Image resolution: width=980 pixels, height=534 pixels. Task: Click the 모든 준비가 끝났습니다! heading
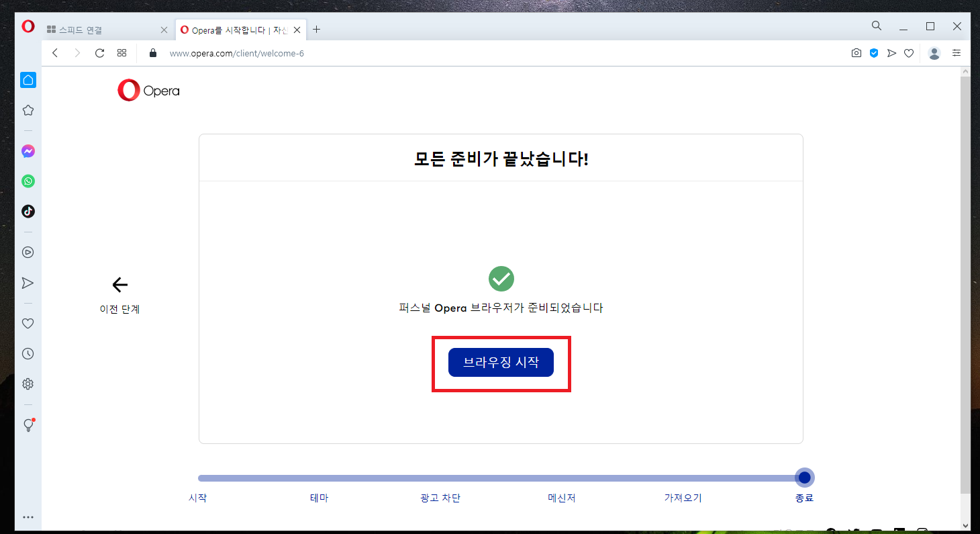point(501,159)
